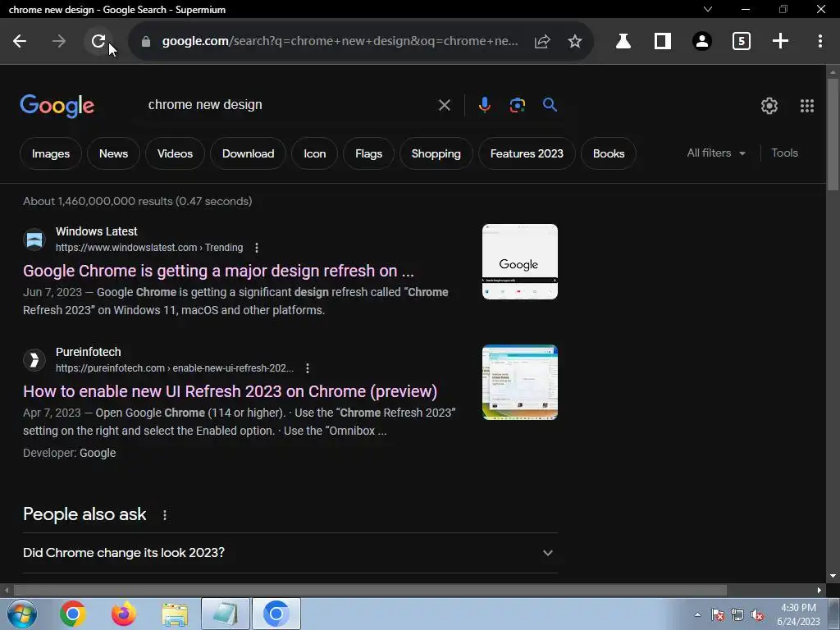Open the Pureinfotech source link
This screenshot has width=840, height=630.
174,368
